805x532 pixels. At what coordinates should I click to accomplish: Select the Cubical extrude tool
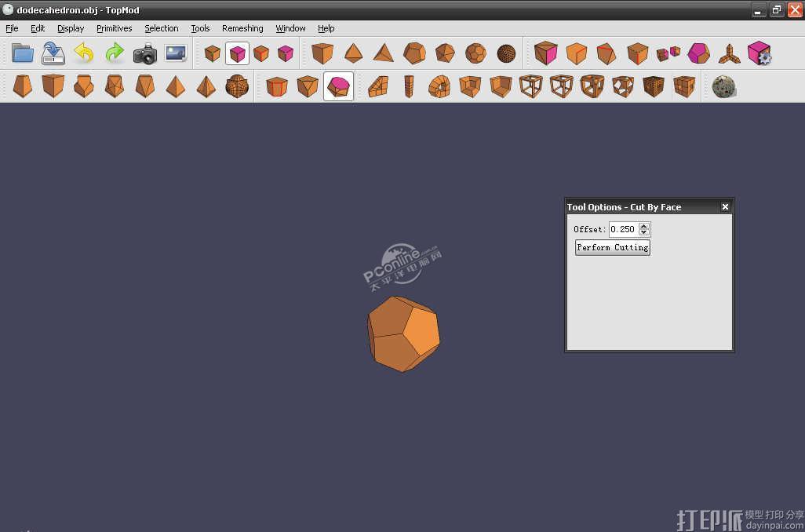[53, 86]
